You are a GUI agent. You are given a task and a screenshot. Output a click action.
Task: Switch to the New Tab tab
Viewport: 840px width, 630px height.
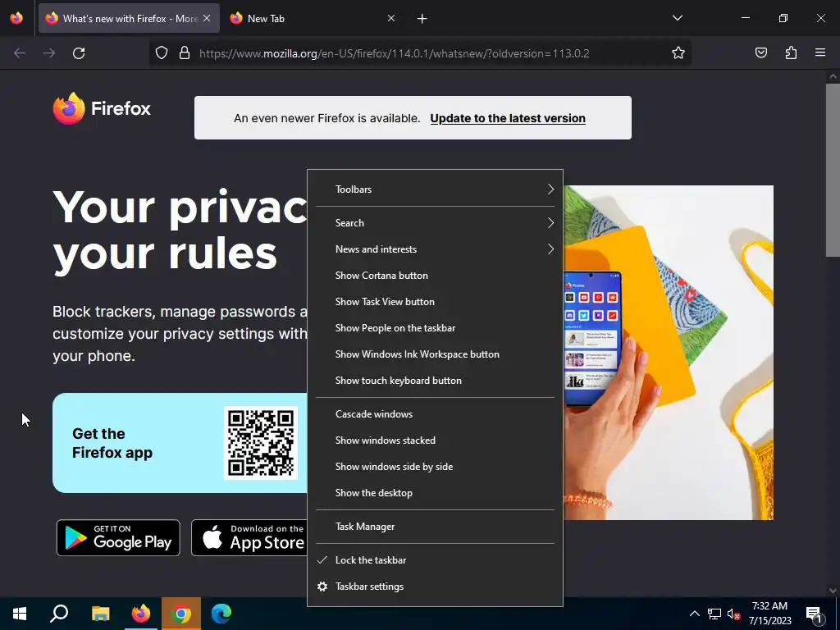tap(313, 18)
